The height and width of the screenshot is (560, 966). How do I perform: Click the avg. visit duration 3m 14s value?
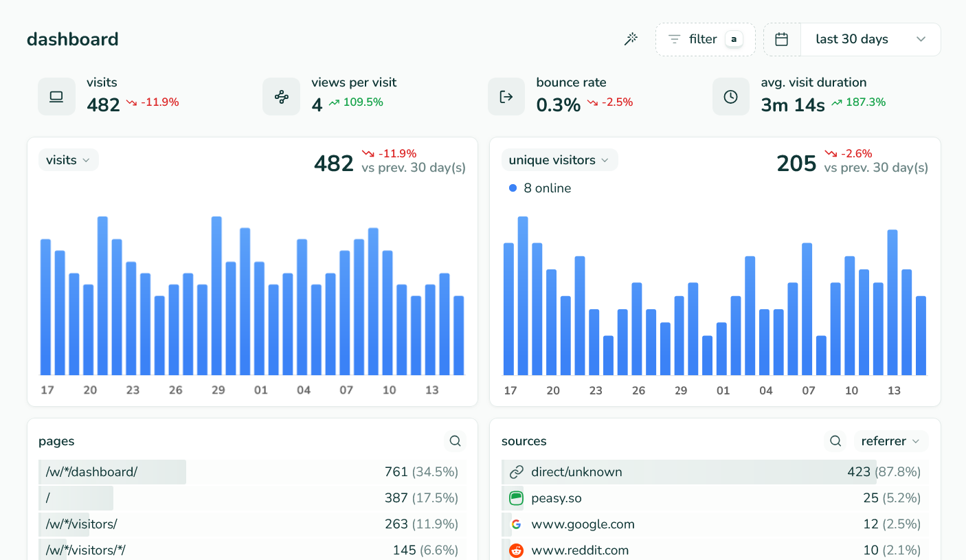point(793,105)
